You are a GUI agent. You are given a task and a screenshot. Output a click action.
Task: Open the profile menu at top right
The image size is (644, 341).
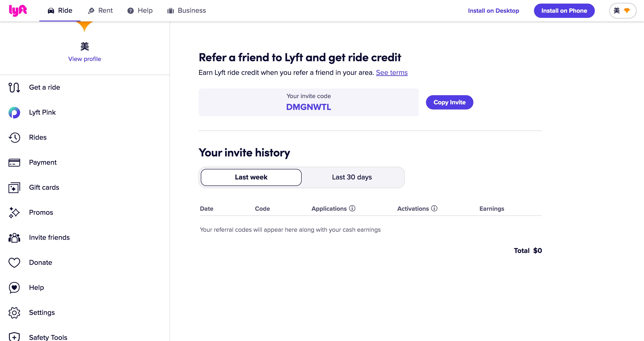coord(623,11)
